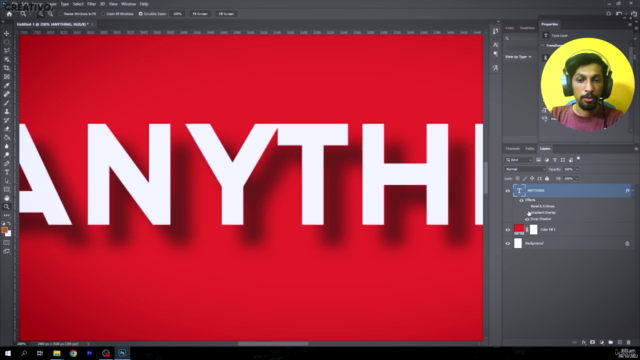This screenshot has width=640, height=360.
Task: Open the Edit Toolbar three-dots menu
Action: (7, 215)
